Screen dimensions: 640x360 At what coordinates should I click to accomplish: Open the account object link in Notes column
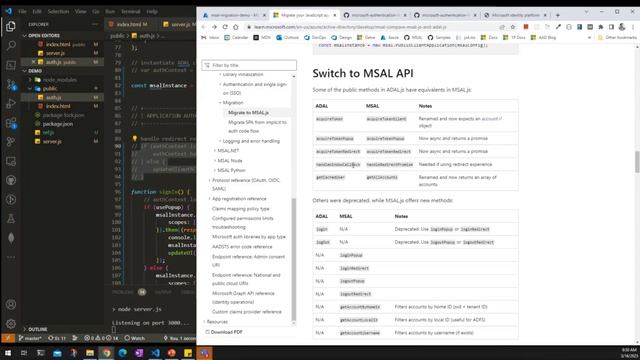pos(491,119)
